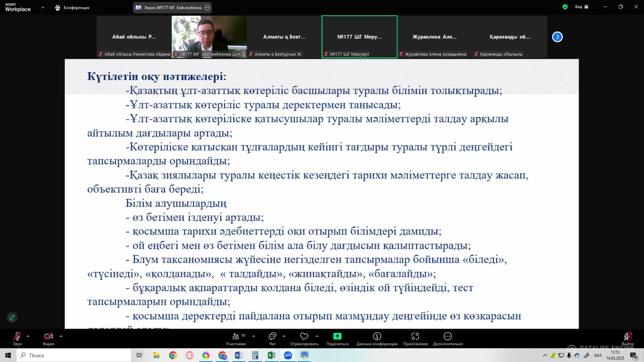Click the Отреагировать reactions heart icon
644x362 pixels.
click(x=304, y=336)
